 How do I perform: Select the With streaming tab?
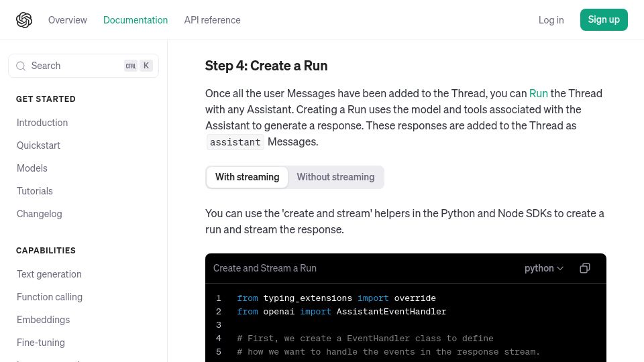(x=248, y=177)
